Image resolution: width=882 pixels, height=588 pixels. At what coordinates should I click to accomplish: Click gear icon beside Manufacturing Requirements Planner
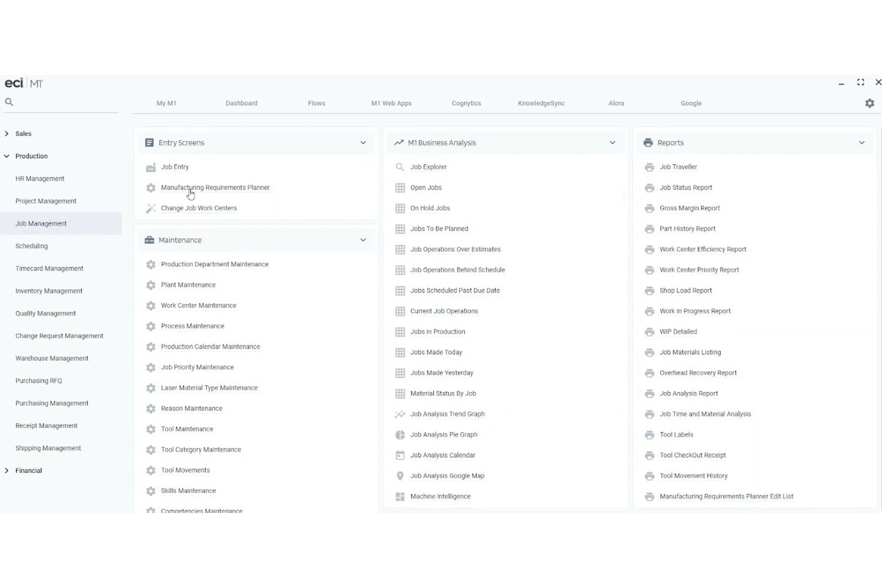pyautogui.click(x=151, y=188)
